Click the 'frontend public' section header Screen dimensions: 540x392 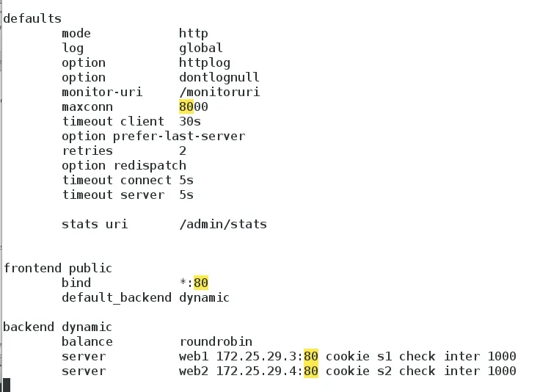[x=57, y=268]
